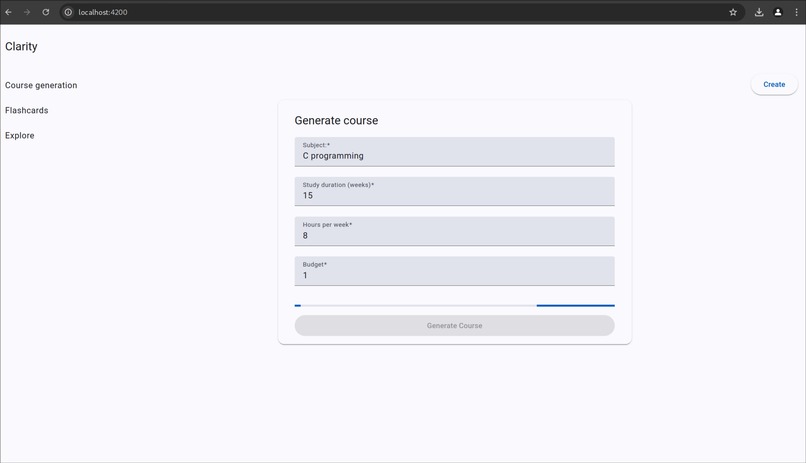Viewport: 806px width, 463px height.
Task: Open browser three-dot menu
Action: click(796, 12)
